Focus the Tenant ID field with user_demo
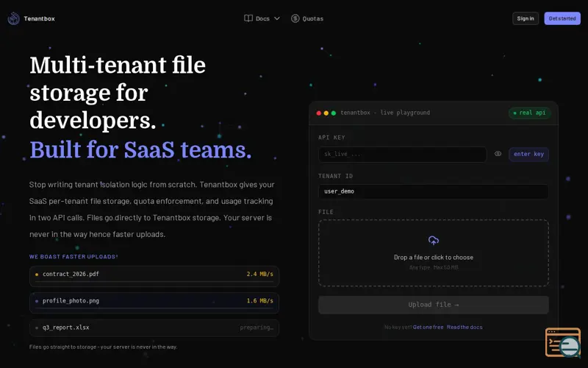Screen dimensions: 588x368 (433, 191)
